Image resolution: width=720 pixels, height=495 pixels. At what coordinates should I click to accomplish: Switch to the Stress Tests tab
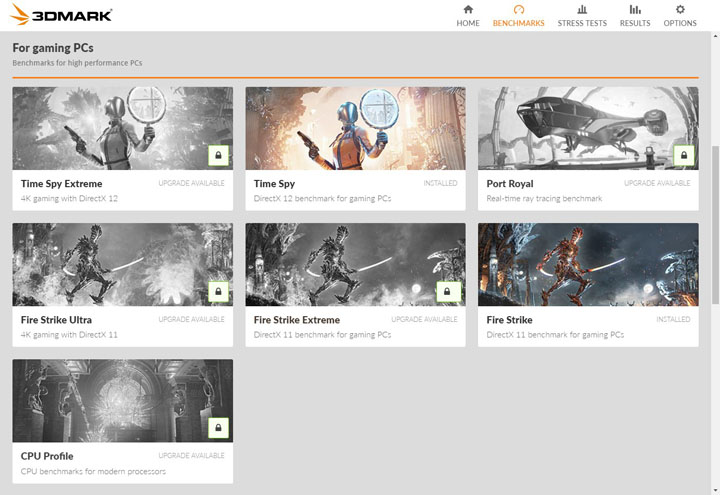point(582,16)
